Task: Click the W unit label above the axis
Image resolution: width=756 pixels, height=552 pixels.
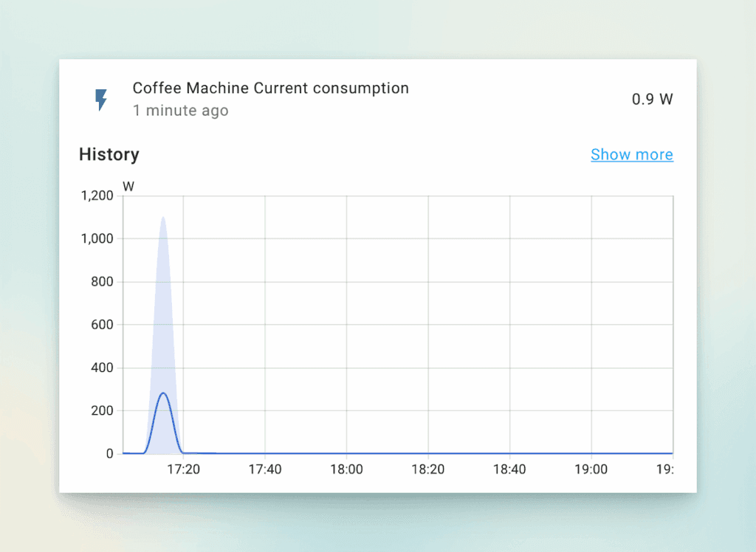Action: click(128, 186)
